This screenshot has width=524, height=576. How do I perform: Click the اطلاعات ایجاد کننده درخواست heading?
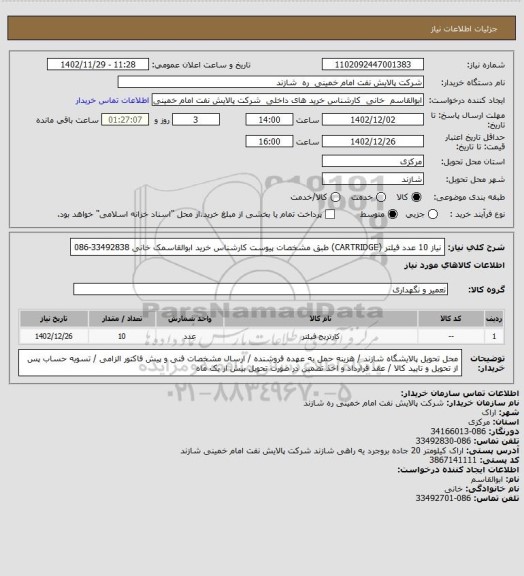point(458,470)
